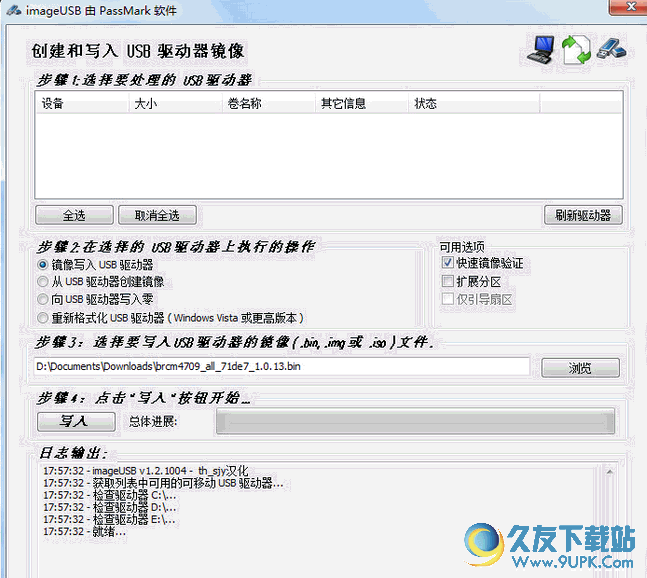Click the '刷新驱动器' button
Image resolution: width=647 pixels, height=578 pixels.
583,215
